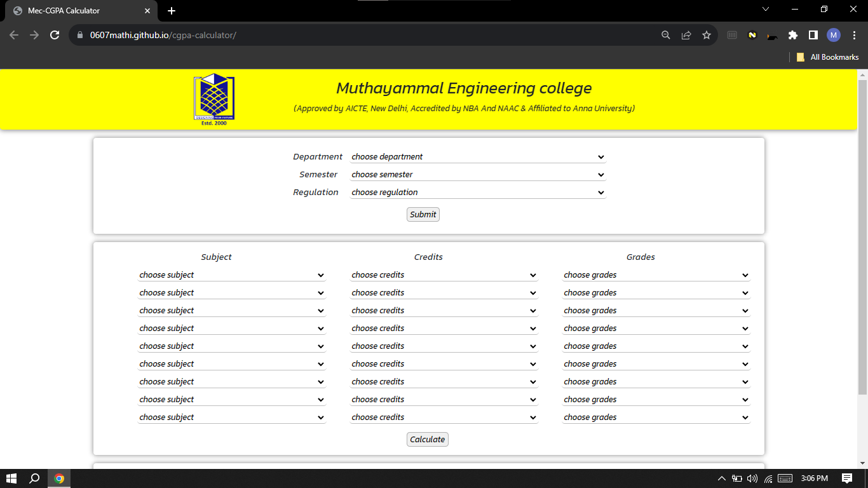Click the Department label
The image size is (868, 488).
click(x=318, y=157)
